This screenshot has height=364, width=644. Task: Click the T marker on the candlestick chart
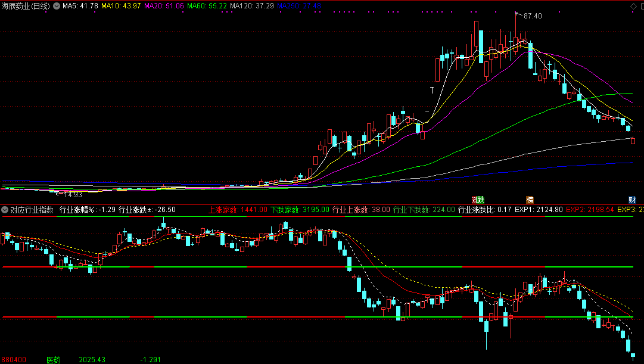[432, 90]
